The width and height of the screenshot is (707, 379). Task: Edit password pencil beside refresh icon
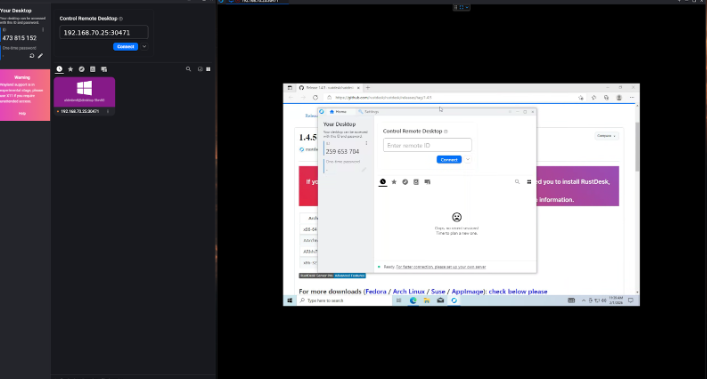40,56
